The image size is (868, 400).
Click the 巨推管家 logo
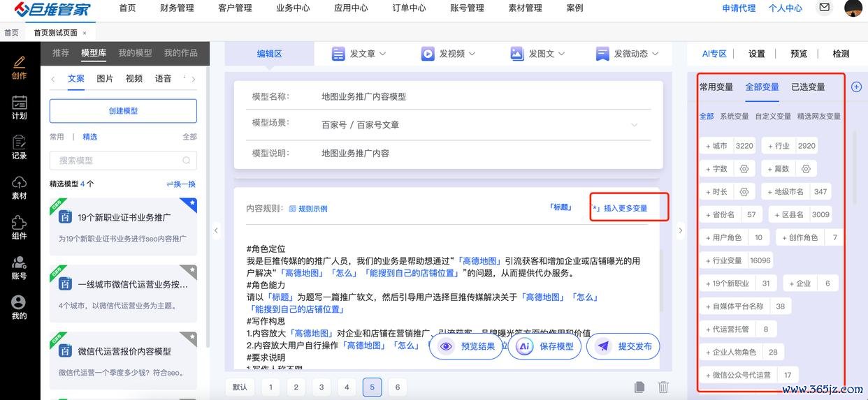52,9
